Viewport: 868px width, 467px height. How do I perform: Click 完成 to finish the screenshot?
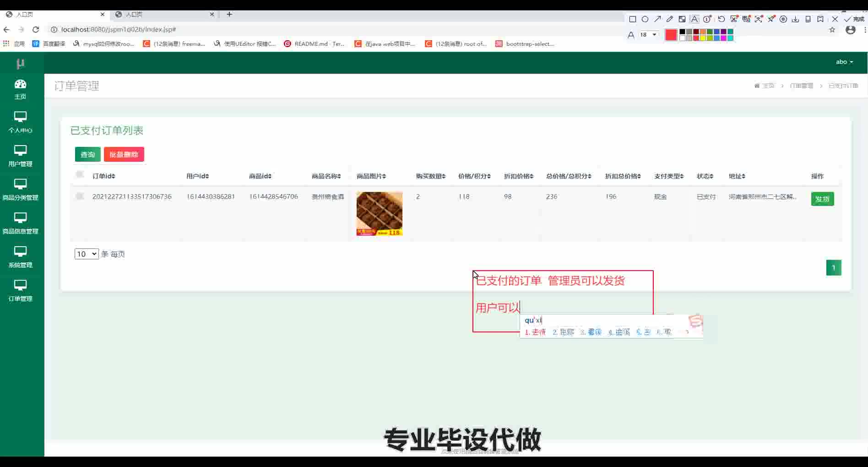click(854, 19)
